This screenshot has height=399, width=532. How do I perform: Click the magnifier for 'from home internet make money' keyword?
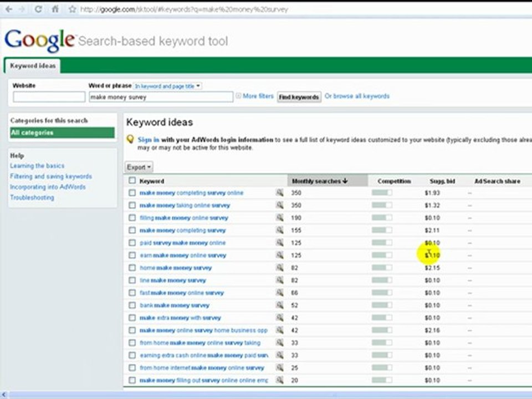coord(279,368)
